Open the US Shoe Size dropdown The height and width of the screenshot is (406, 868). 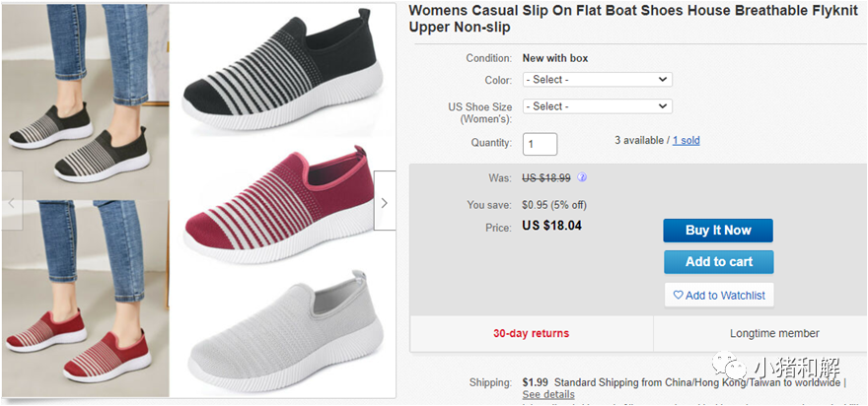pos(597,106)
